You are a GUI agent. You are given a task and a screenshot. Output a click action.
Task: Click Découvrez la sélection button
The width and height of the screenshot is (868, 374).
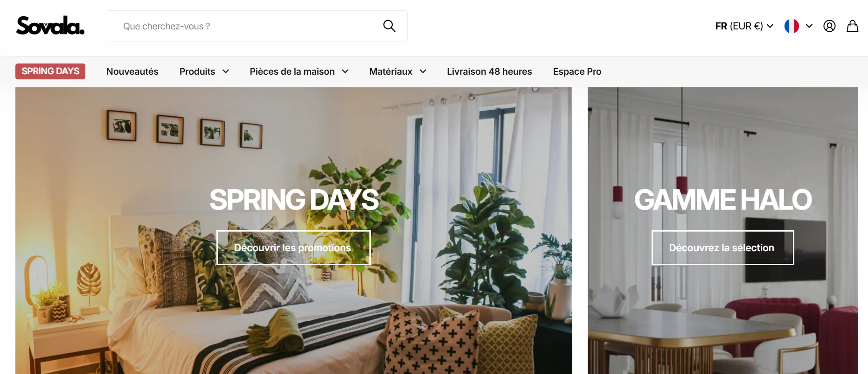click(x=722, y=247)
